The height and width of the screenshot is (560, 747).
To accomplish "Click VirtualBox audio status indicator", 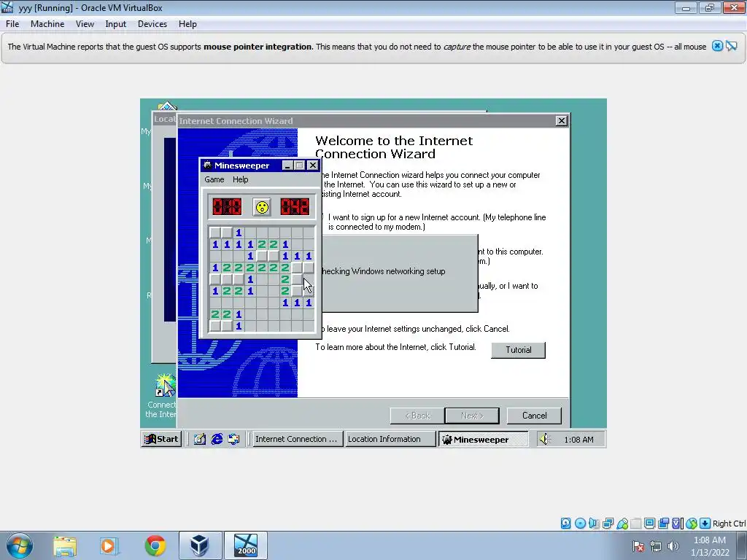I will 594,524.
